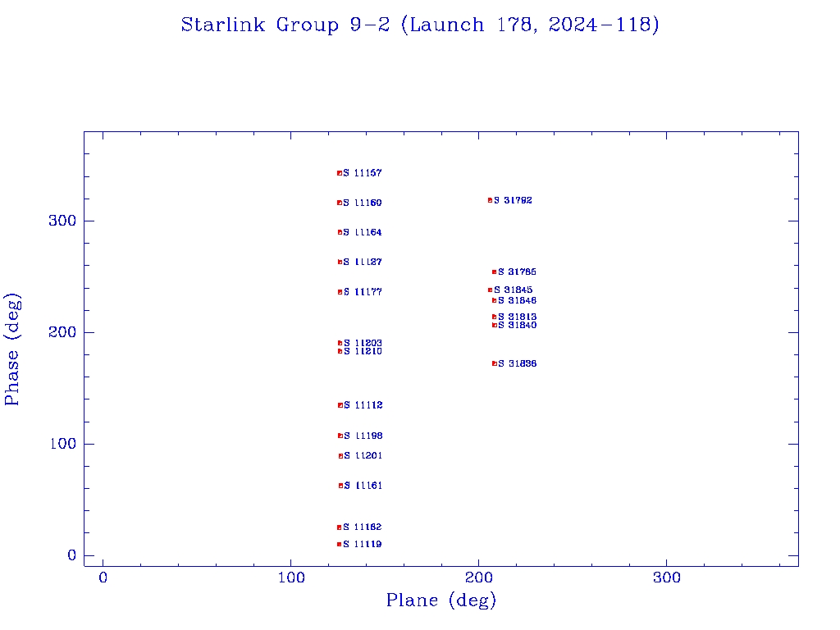Select the red marker beside S 11119

pos(339,545)
